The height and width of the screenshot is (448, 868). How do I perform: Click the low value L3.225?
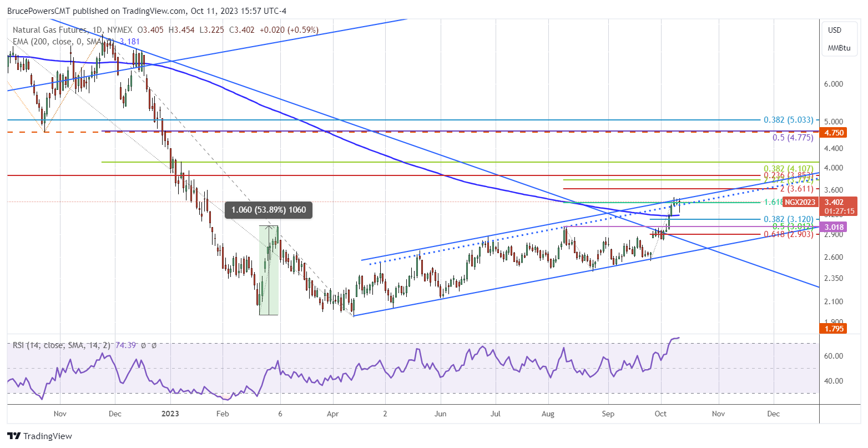tap(211, 30)
